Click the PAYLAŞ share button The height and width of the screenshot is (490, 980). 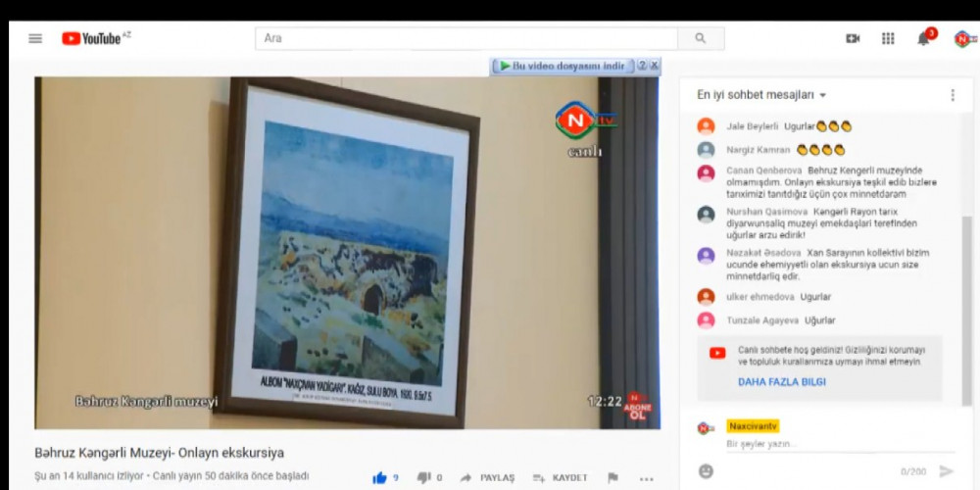(487, 478)
